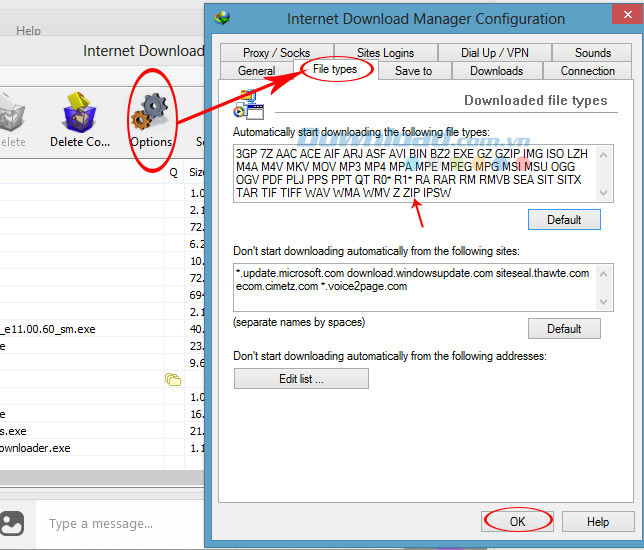The height and width of the screenshot is (550, 644).
Task: Click the partially visible Delete toolbar icon
Action: coord(12,118)
